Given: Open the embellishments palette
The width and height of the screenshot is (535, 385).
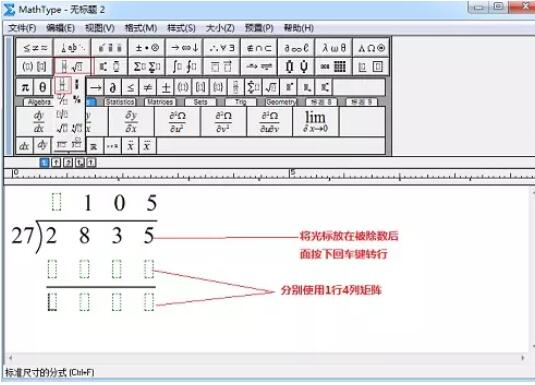Looking at the screenshot, I should tap(110, 48).
